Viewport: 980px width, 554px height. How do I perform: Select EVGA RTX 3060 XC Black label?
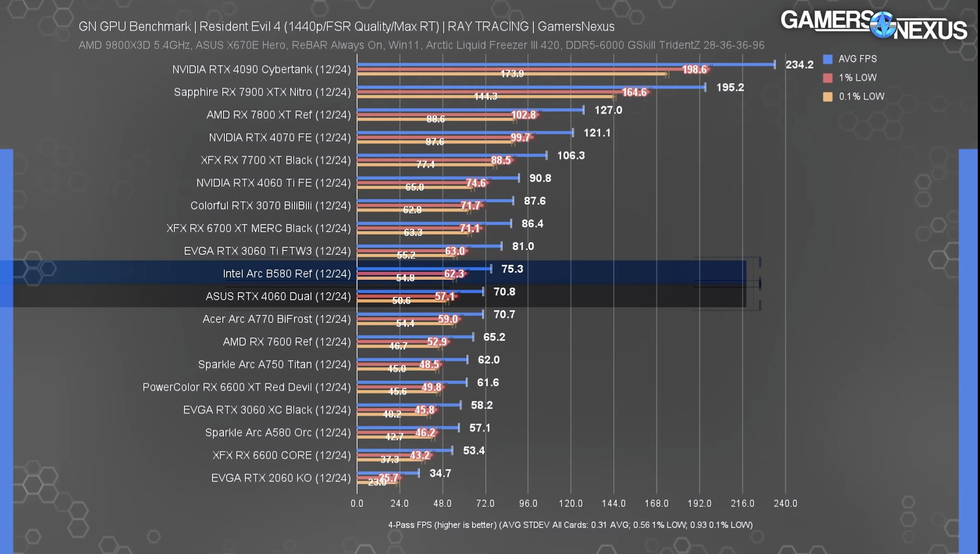click(x=267, y=410)
